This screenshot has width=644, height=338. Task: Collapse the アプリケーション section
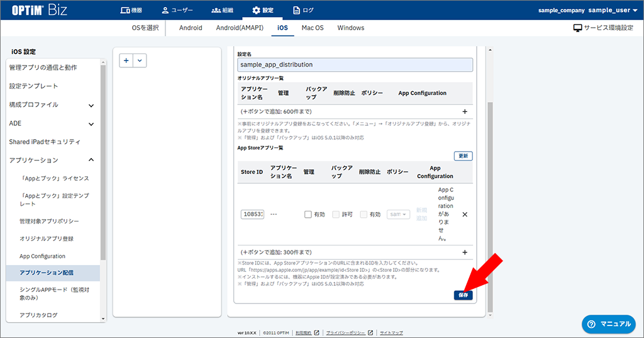coord(91,161)
